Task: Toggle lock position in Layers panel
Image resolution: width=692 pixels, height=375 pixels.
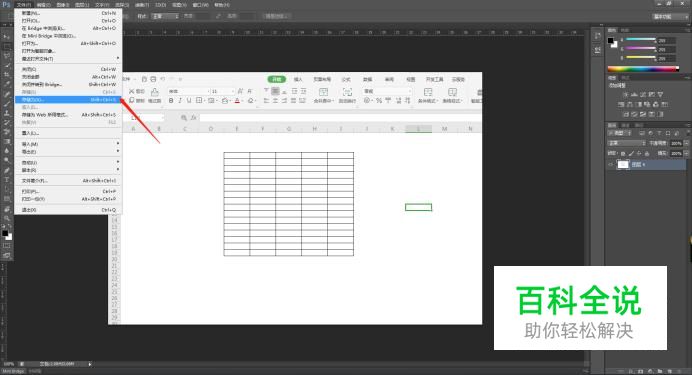Action: point(639,153)
